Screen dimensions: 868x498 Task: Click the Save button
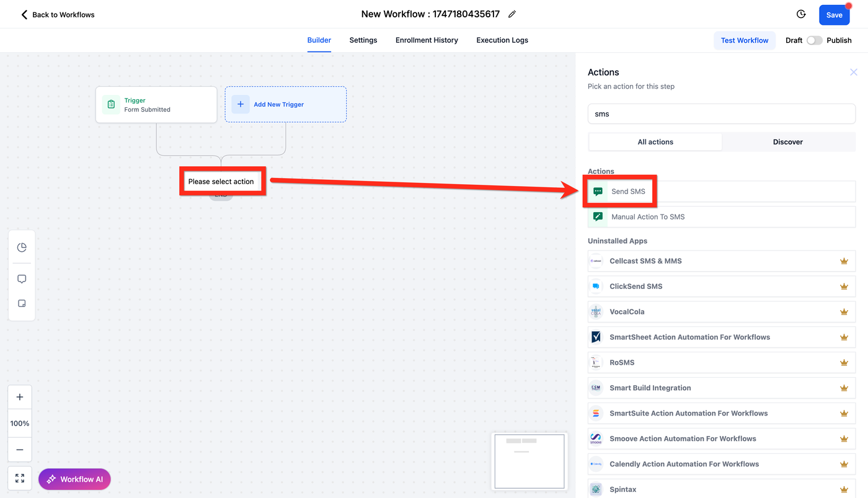834,15
